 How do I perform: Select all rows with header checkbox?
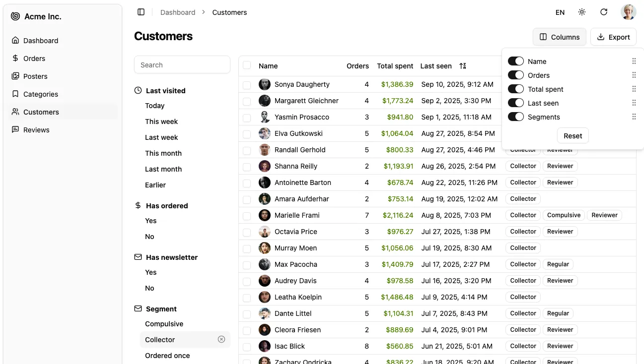[247, 65]
